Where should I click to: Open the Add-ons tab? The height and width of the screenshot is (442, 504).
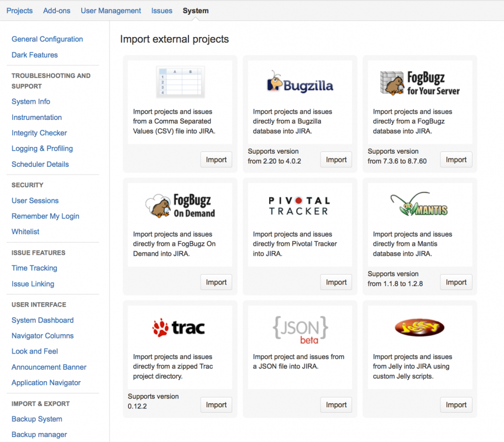point(56,10)
